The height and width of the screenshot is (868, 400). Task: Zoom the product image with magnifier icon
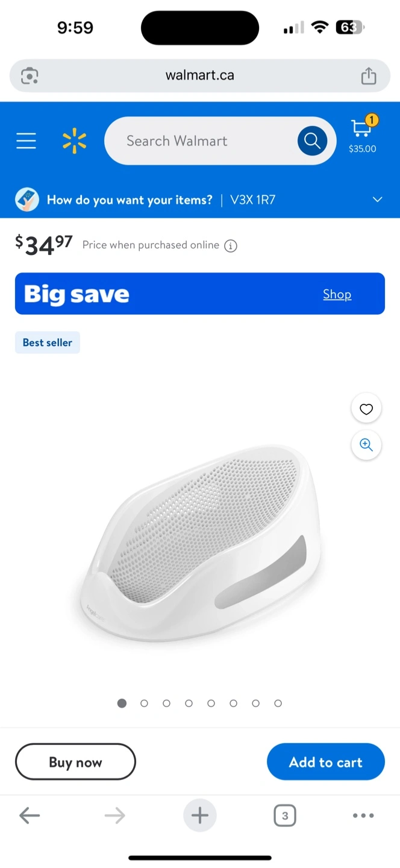(366, 445)
